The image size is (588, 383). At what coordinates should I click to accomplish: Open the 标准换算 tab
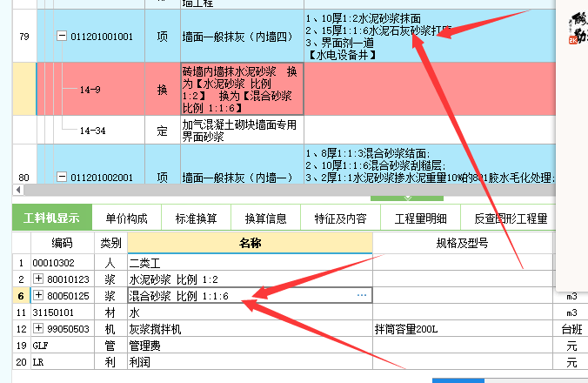tap(196, 218)
